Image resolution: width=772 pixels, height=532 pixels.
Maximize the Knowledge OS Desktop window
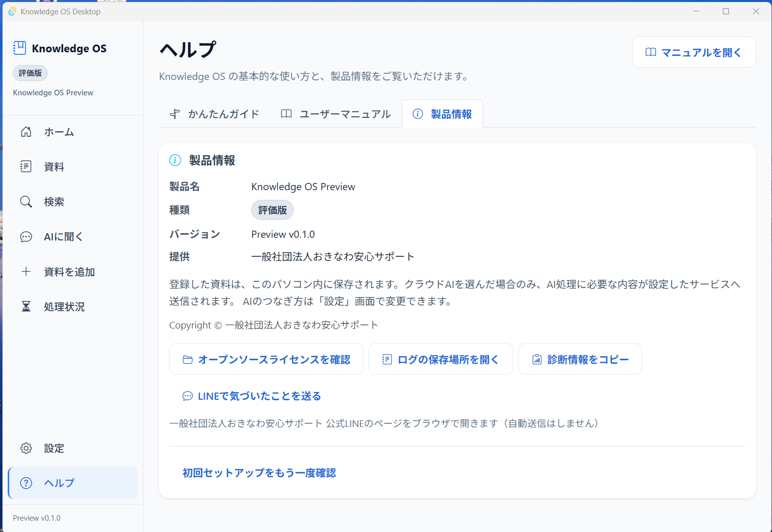(726, 11)
